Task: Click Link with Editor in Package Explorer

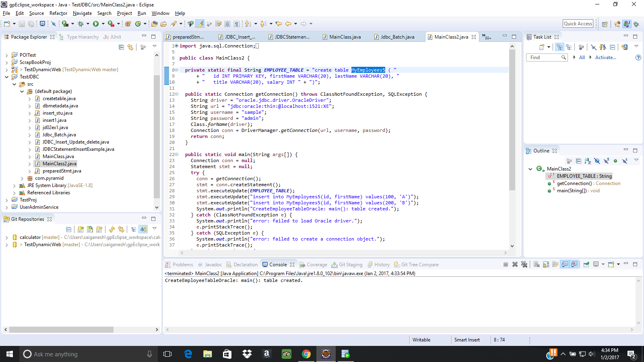Action: (130, 47)
